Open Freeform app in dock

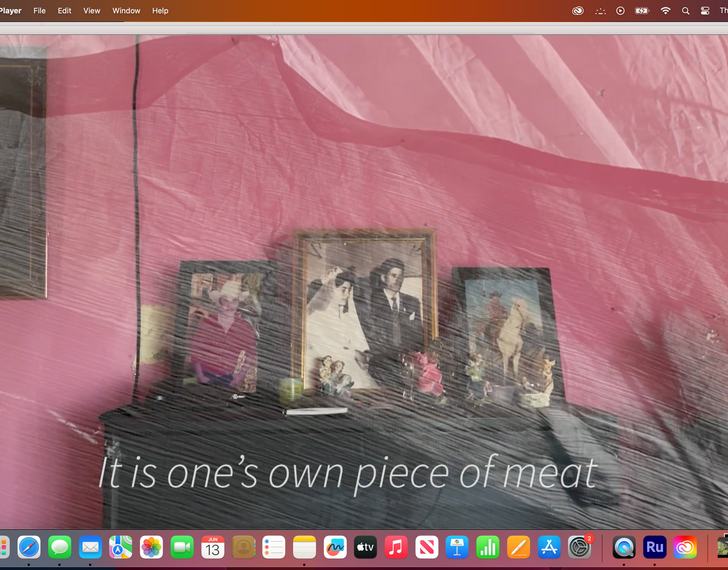(335, 547)
